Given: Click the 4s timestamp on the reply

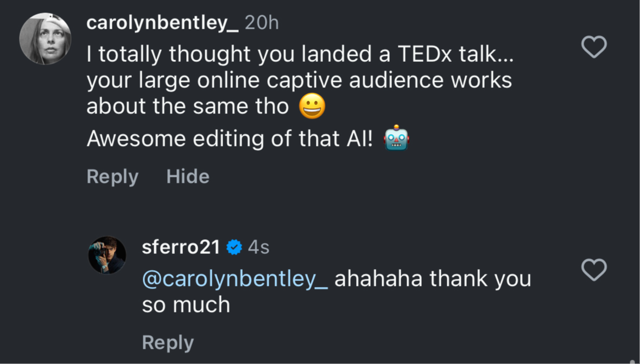Looking at the screenshot, I should click(258, 247).
